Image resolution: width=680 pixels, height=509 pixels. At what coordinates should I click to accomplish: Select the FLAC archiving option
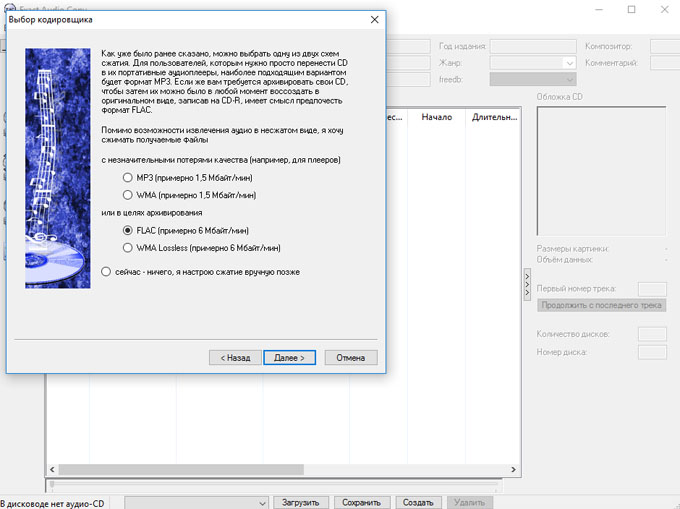click(x=127, y=230)
